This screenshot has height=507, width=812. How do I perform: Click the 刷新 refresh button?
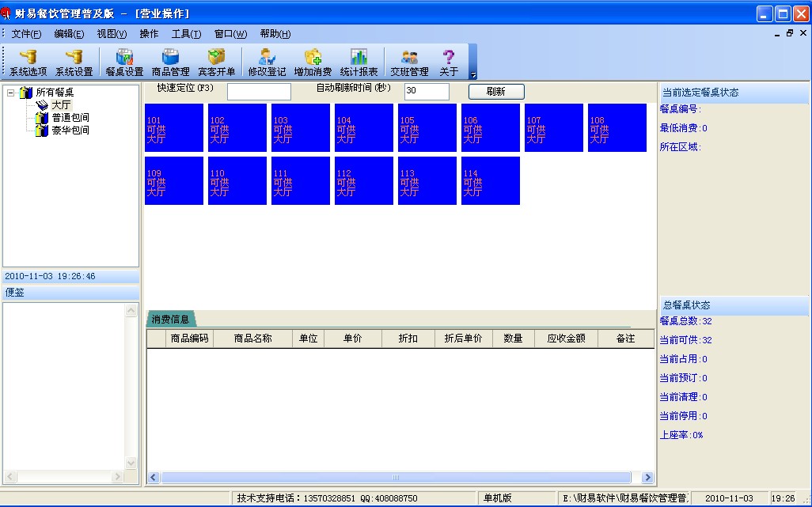coord(496,92)
